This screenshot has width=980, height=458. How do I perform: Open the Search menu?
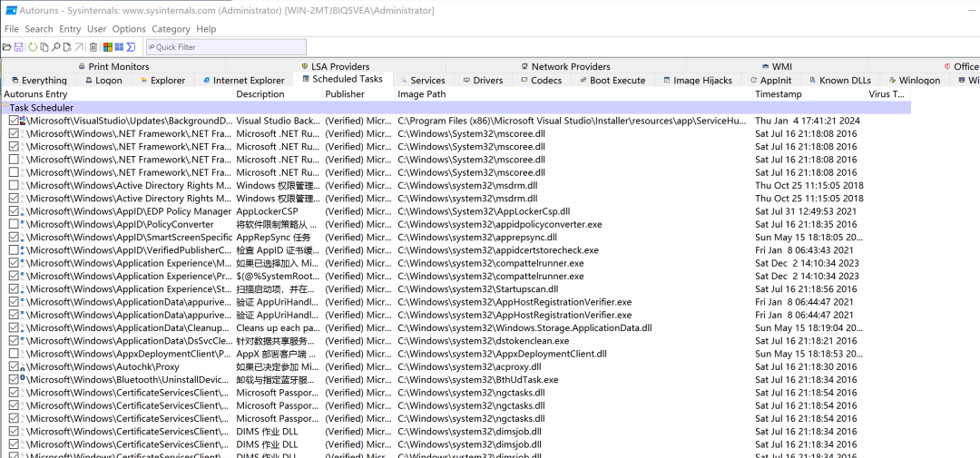pyautogui.click(x=39, y=29)
